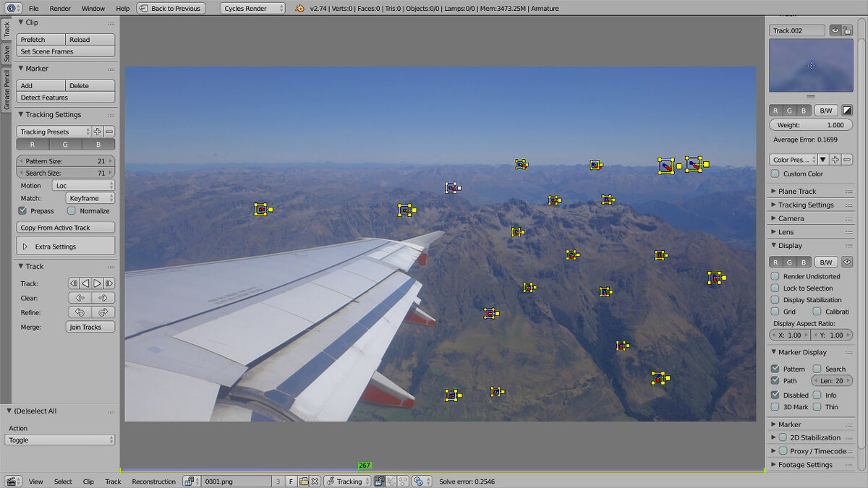Add a color preset with plus icon
This screenshot has width=868, height=488.
[x=835, y=160]
